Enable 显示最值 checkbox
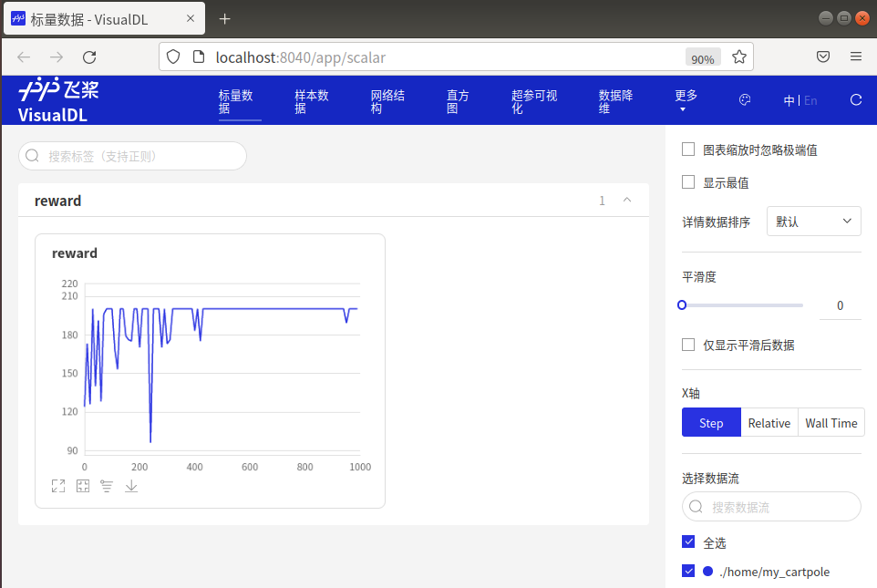The image size is (877, 588). 688,182
